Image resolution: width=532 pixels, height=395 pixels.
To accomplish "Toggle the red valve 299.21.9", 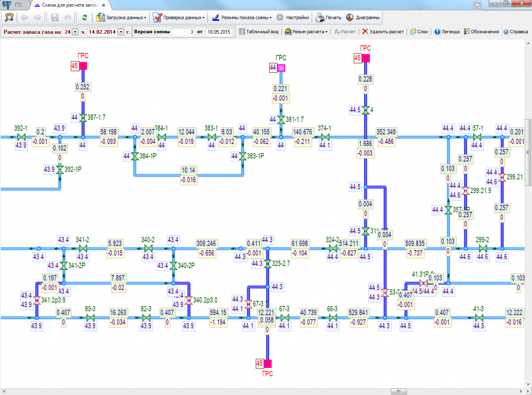I will 466,191.
